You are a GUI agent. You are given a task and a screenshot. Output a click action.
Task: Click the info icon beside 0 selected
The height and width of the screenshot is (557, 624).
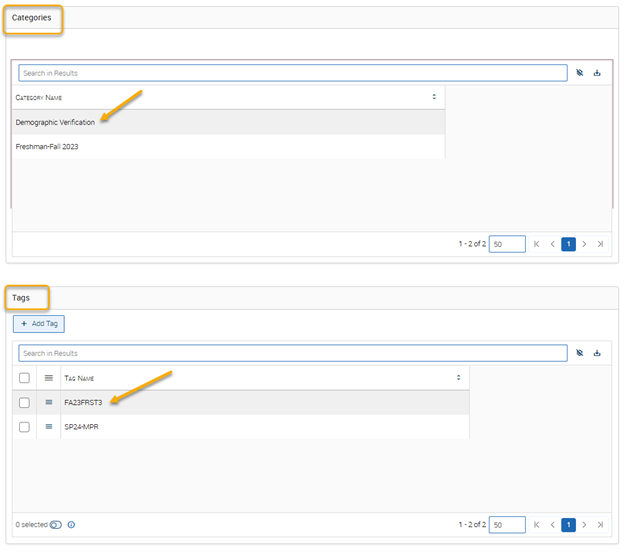click(71, 524)
